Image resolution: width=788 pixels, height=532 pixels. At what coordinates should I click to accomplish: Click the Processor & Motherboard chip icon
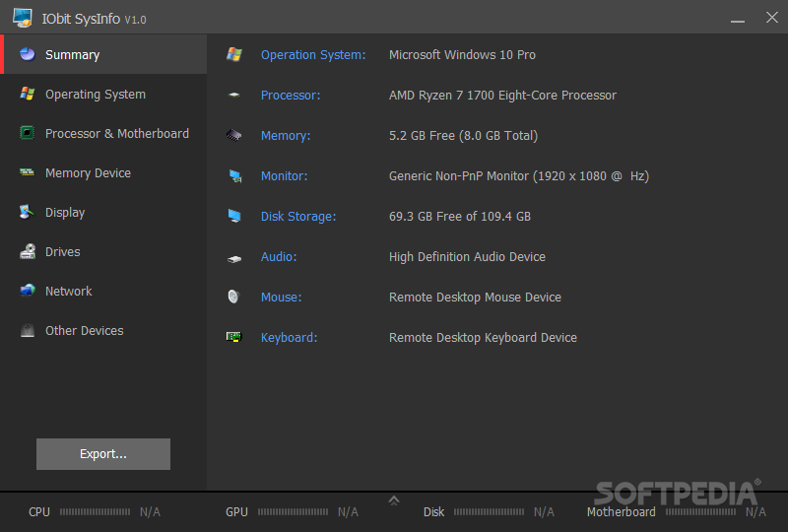pos(28,133)
